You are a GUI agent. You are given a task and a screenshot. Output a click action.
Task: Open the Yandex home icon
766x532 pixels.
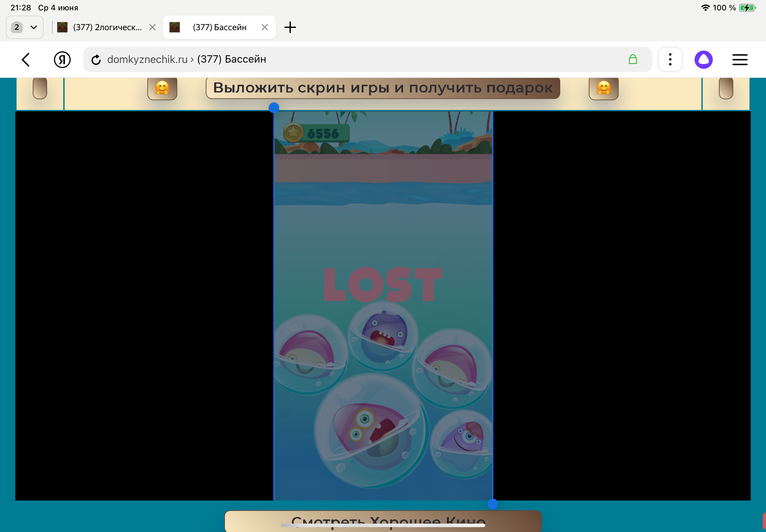[62, 60]
